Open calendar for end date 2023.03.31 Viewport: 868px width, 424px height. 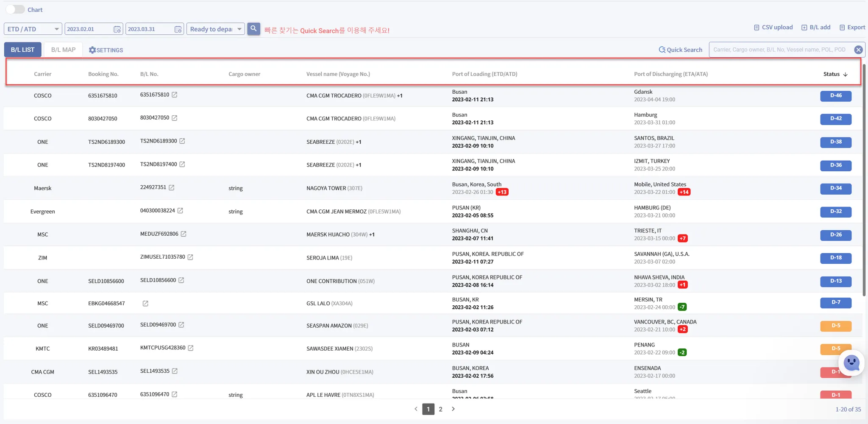178,29
